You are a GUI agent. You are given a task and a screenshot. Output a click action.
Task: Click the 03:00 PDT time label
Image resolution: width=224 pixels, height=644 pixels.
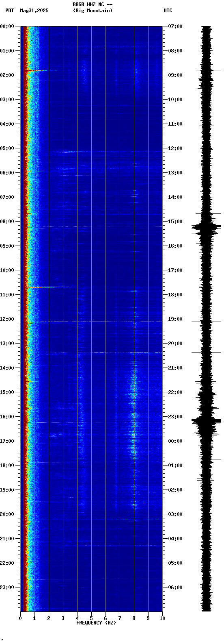[7, 100]
